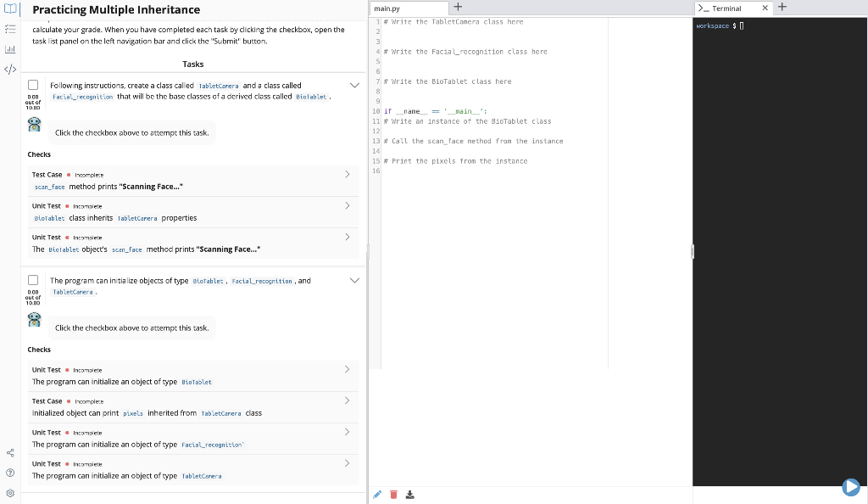Open the task list panel
Image resolution: width=868 pixels, height=504 pixels.
(9, 29)
